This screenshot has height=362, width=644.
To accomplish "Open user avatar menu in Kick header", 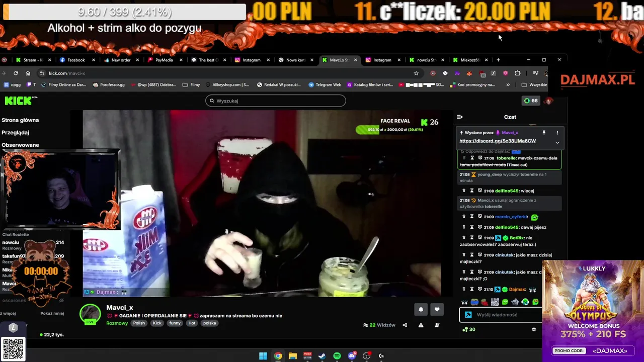I will (x=548, y=101).
